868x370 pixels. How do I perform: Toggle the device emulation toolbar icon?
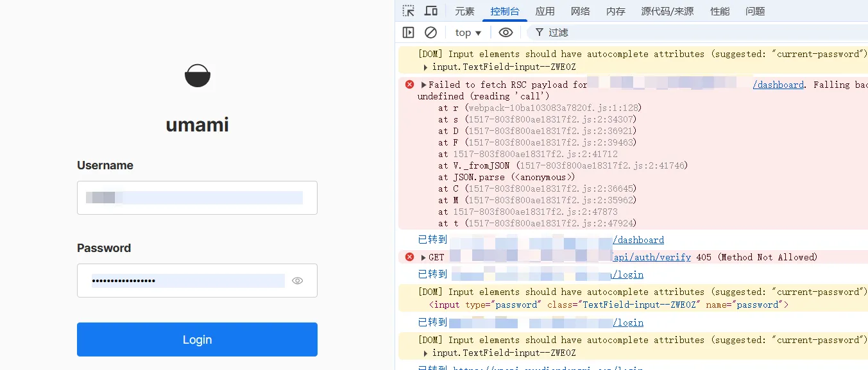(x=430, y=10)
